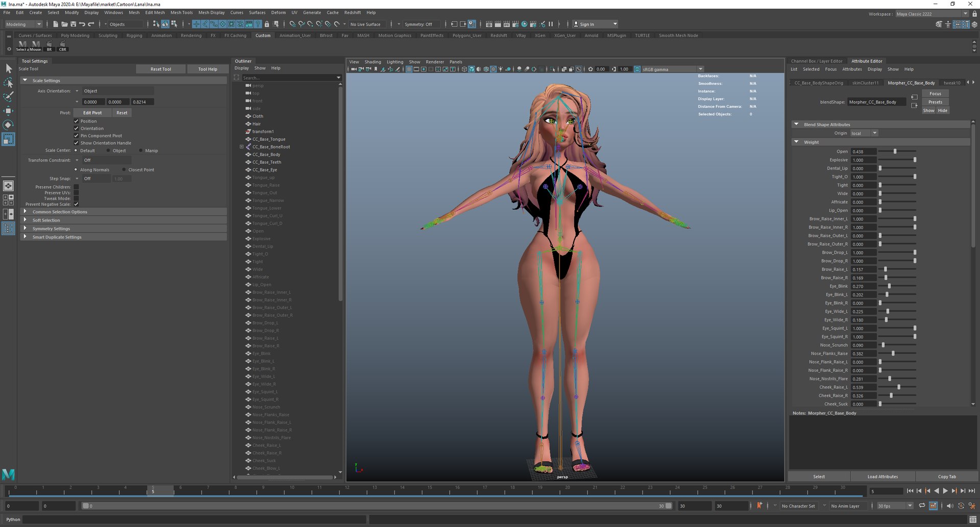The width and height of the screenshot is (980, 527).
Task: Click the New Scene icon
Action: click(x=55, y=24)
